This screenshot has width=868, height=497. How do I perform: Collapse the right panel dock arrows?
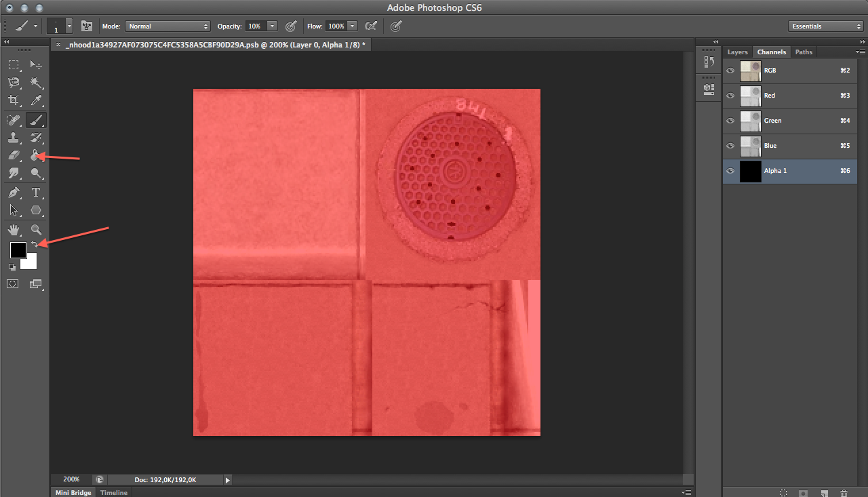862,41
